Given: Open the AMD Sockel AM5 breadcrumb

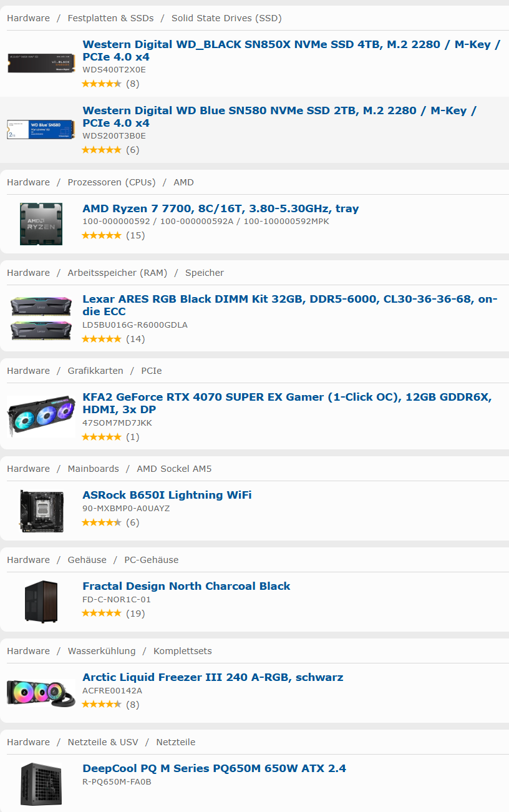Looking at the screenshot, I should 174,469.
